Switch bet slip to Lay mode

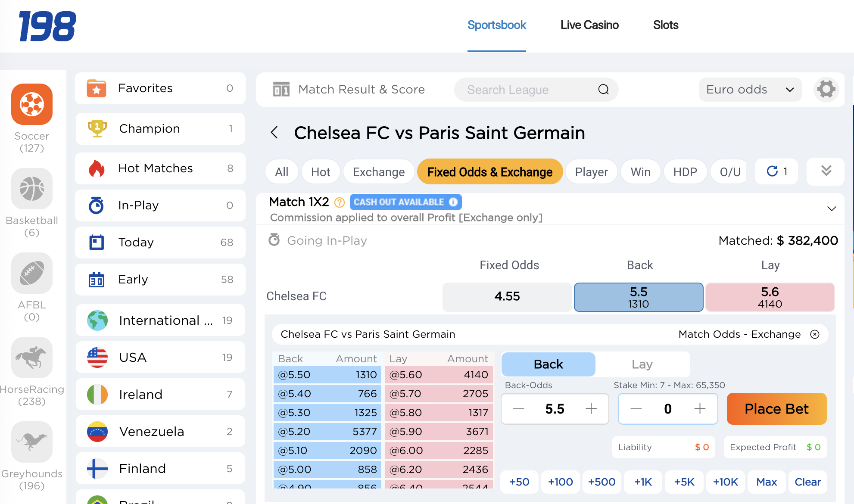point(642,364)
